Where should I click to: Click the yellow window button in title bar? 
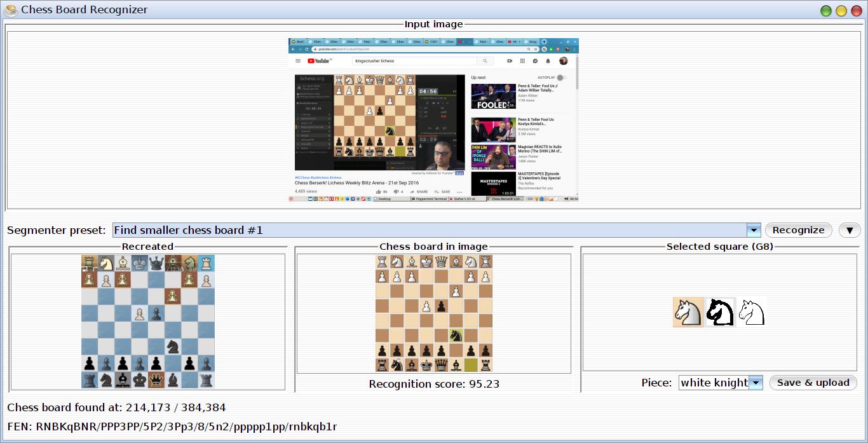coord(841,10)
